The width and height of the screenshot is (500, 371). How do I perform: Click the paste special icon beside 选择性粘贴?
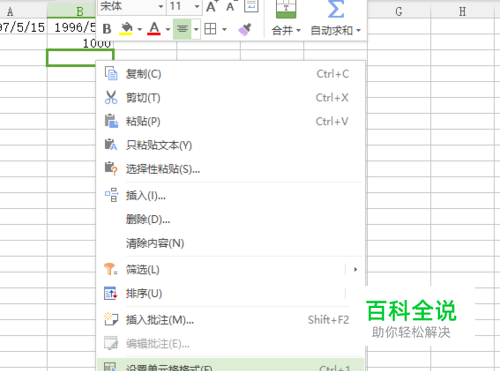point(111,168)
